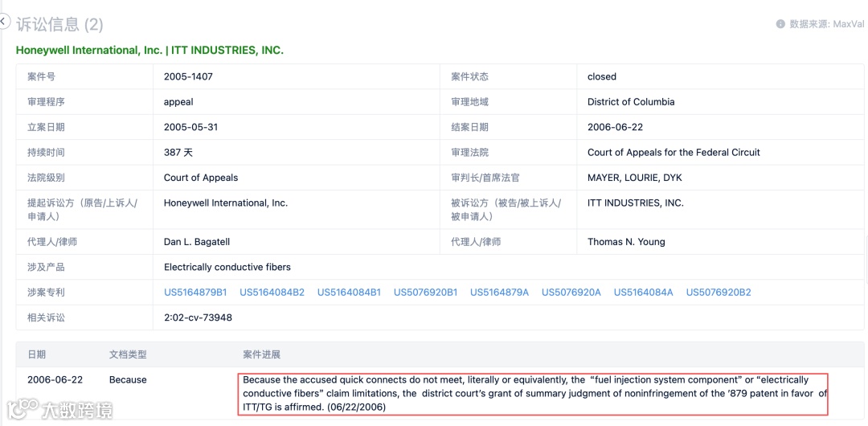The image size is (868, 426).
Task: Select the 法院级别 value Court of Appeals
Action: coord(201,178)
